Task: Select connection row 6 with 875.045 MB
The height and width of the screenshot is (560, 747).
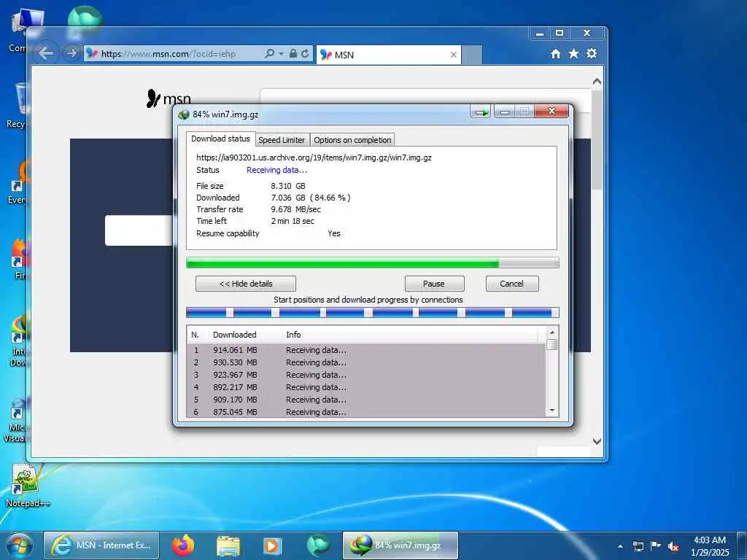Action: pyautogui.click(x=366, y=412)
